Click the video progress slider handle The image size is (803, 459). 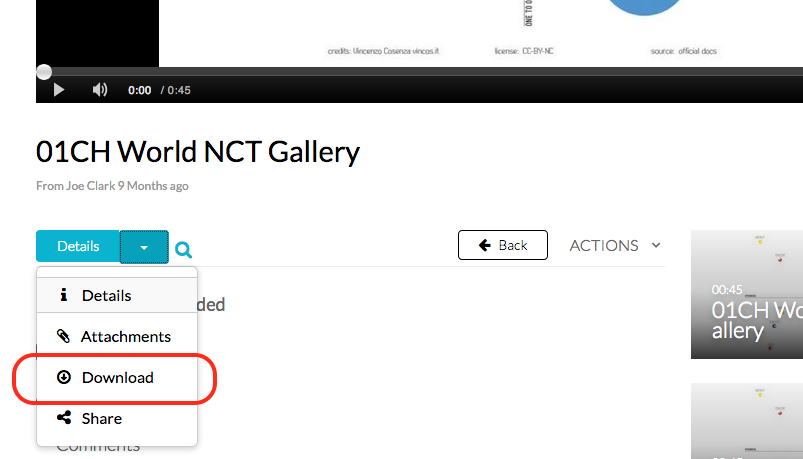(x=44, y=72)
